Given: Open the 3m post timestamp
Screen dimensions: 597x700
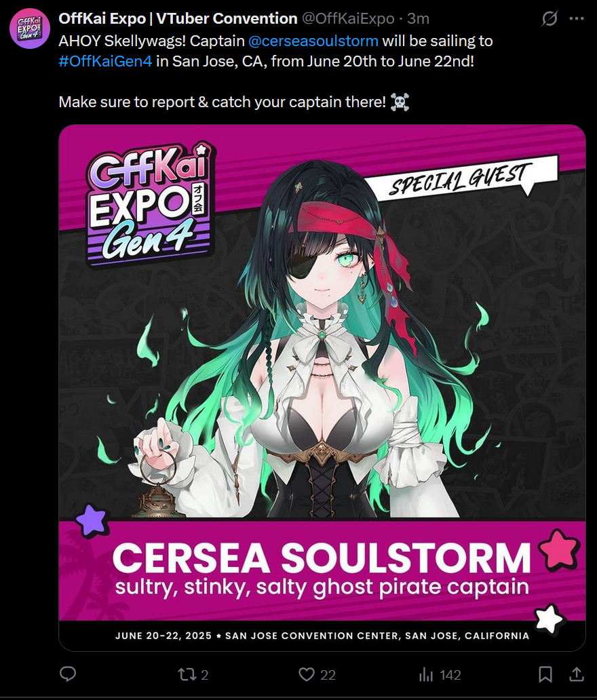Looking at the screenshot, I should 418,18.
